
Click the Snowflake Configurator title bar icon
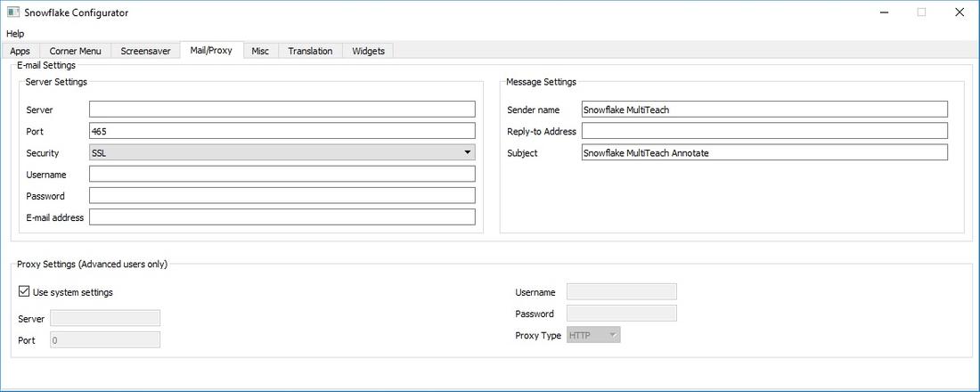point(13,12)
